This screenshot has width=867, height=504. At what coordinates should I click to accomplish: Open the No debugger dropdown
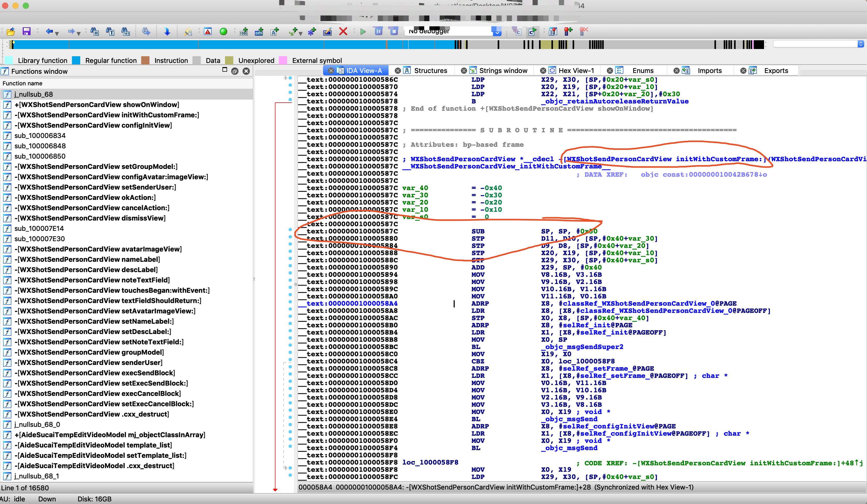497,32
